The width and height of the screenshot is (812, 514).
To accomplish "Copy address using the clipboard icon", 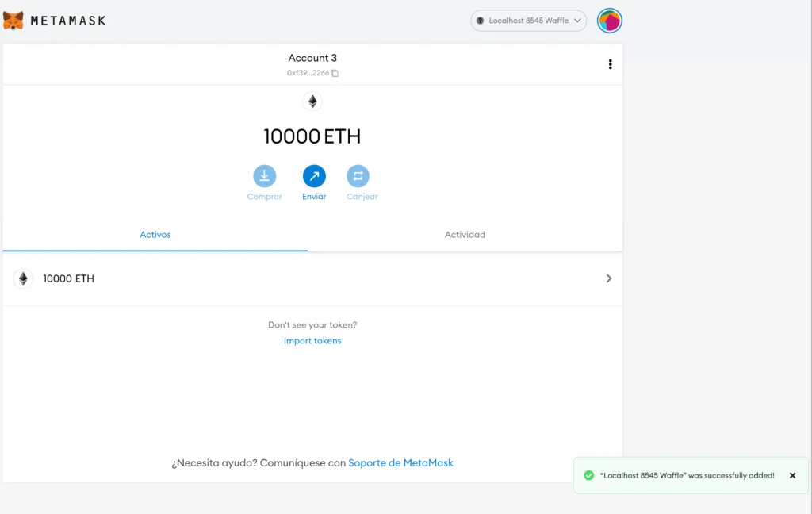I will [x=335, y=73].
